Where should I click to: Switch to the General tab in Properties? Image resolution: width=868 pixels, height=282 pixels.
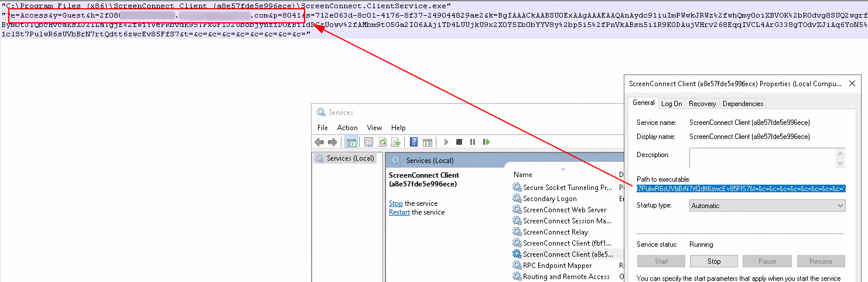point(644,103)
